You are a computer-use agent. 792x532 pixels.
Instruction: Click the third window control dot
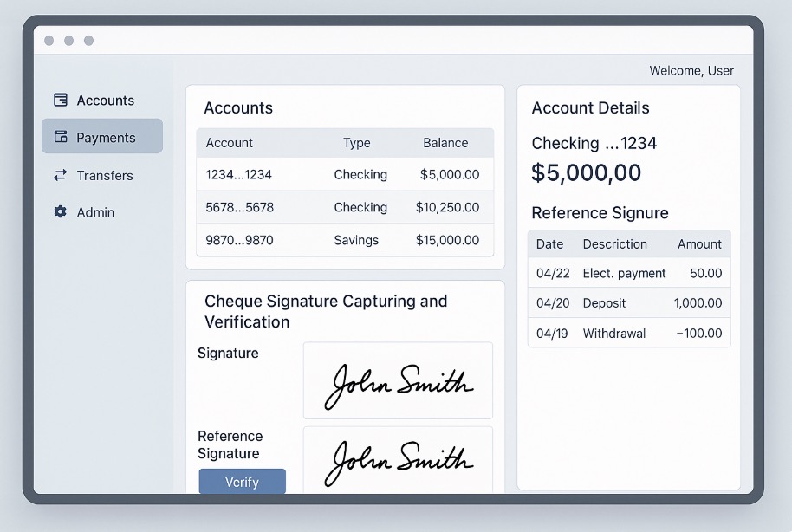tap(88, 41)
